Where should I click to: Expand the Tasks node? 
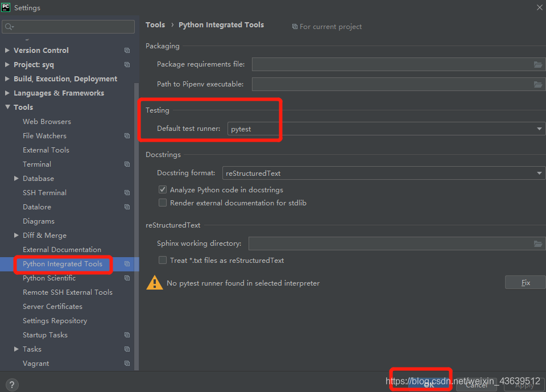click(x=16, y=349)
